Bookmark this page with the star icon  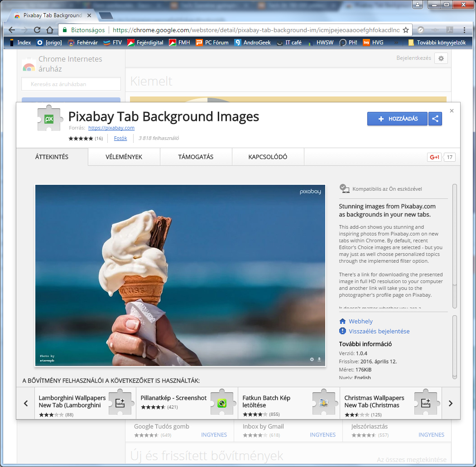click(405, 30)
